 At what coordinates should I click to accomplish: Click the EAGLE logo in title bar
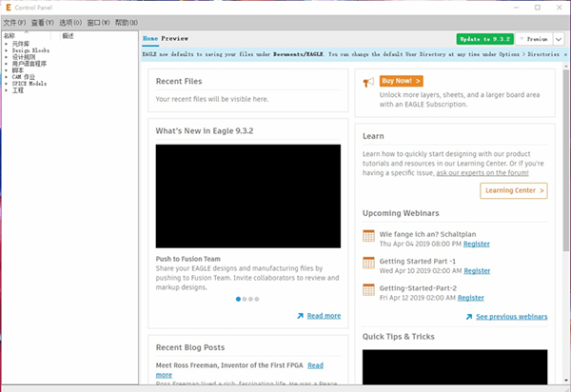click(x=9, y=8)
